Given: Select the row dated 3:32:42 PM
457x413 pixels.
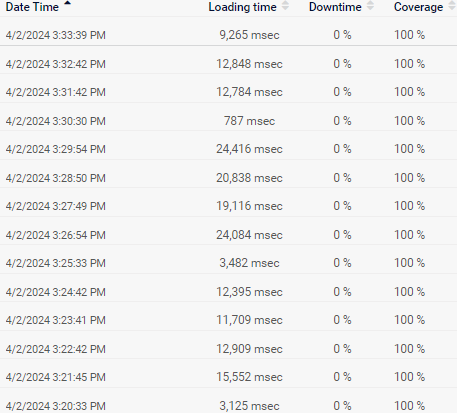Looking at the screenshot, I should click(228, 63).
